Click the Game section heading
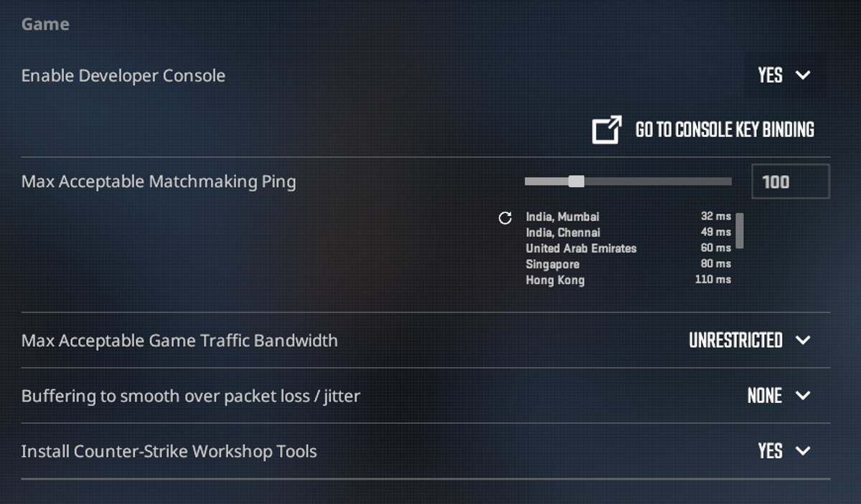The width and height of the screenshot is (861, 504). pyautogui.click(x=45, y=24)
